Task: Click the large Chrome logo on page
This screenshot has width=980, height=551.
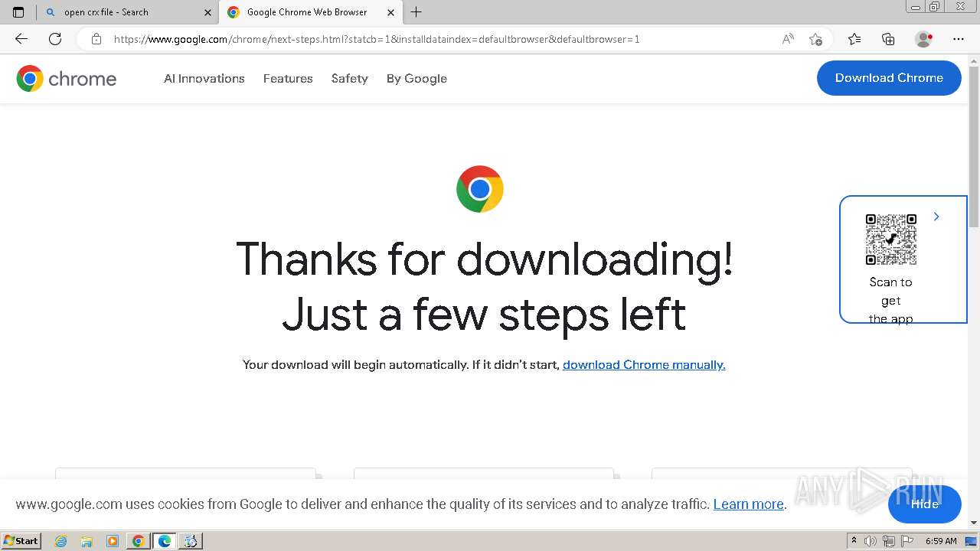Action: tap(480, 189)
